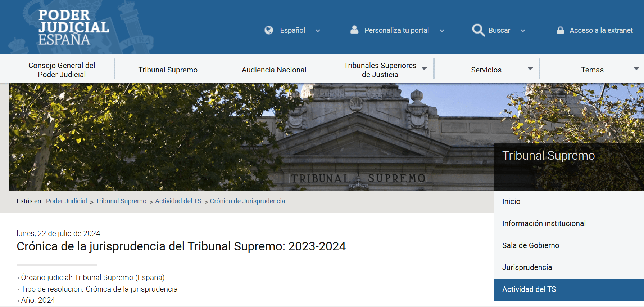Click Tipo de resolución text line
Image resolution: width=644 pixels, height=307 pixels.
99,289
